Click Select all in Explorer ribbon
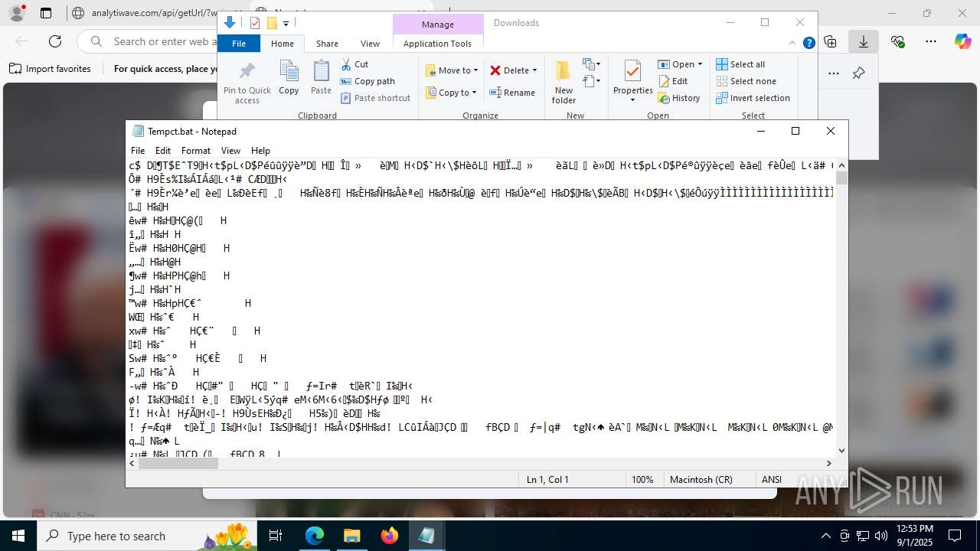 point(740,64)
